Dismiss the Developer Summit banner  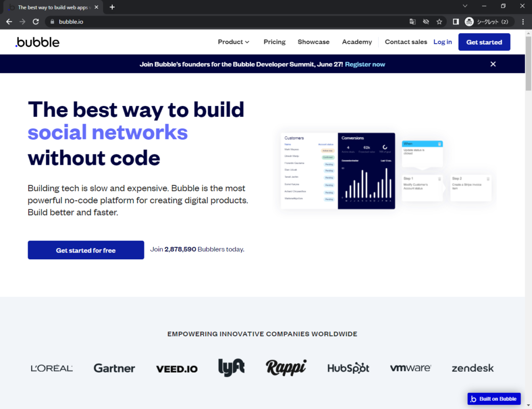pyautogui.click(x=493, y=64)
